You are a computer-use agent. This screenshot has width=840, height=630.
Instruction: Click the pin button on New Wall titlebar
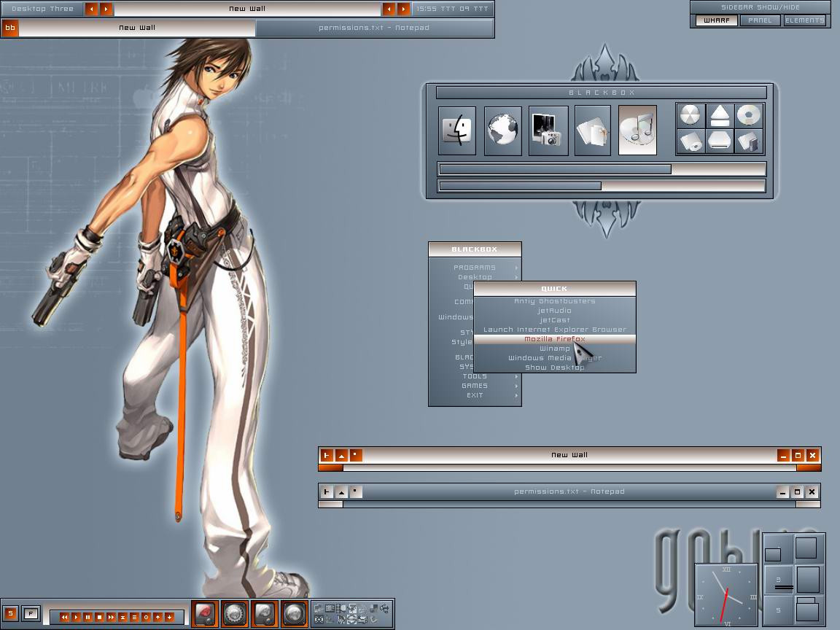326,455
